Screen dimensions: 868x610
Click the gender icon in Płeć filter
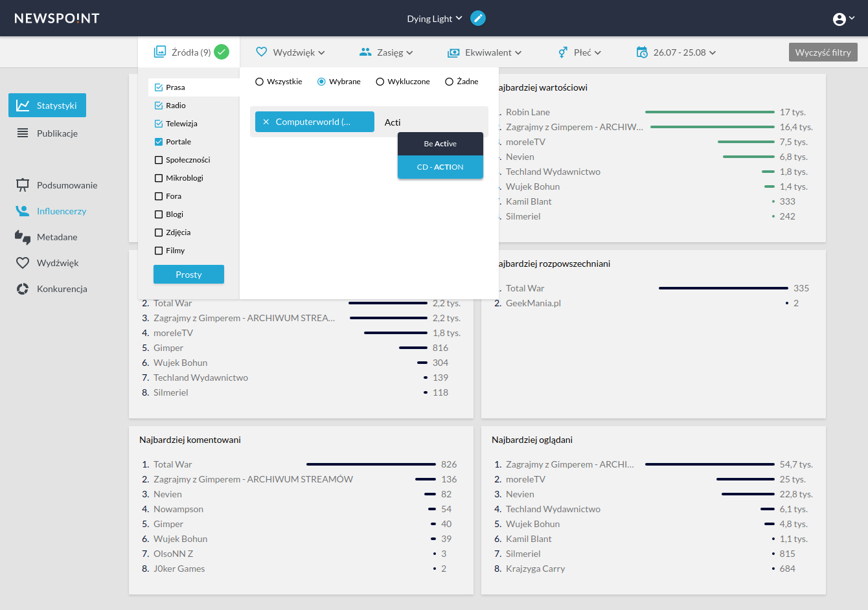coord(563,52)
